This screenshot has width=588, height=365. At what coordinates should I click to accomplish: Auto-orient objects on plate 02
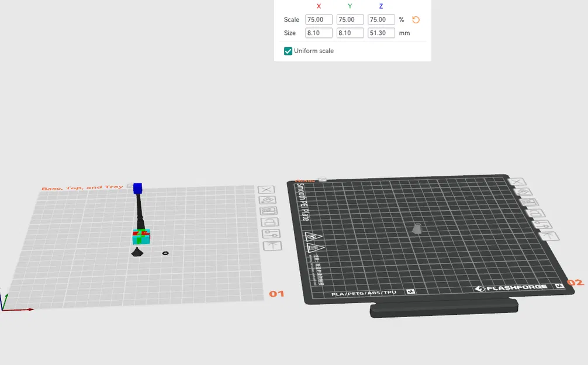point(524,192)
